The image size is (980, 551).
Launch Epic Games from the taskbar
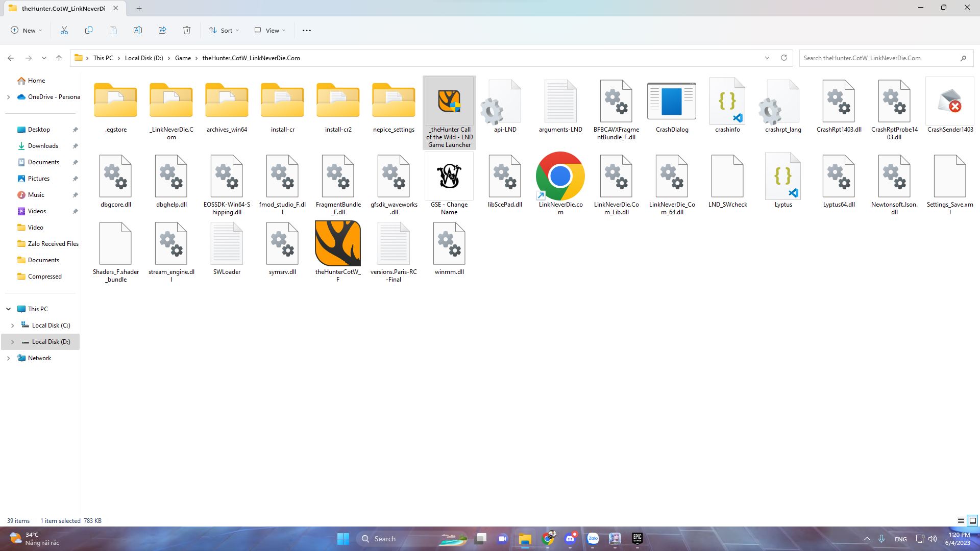(x=636, y=538)
